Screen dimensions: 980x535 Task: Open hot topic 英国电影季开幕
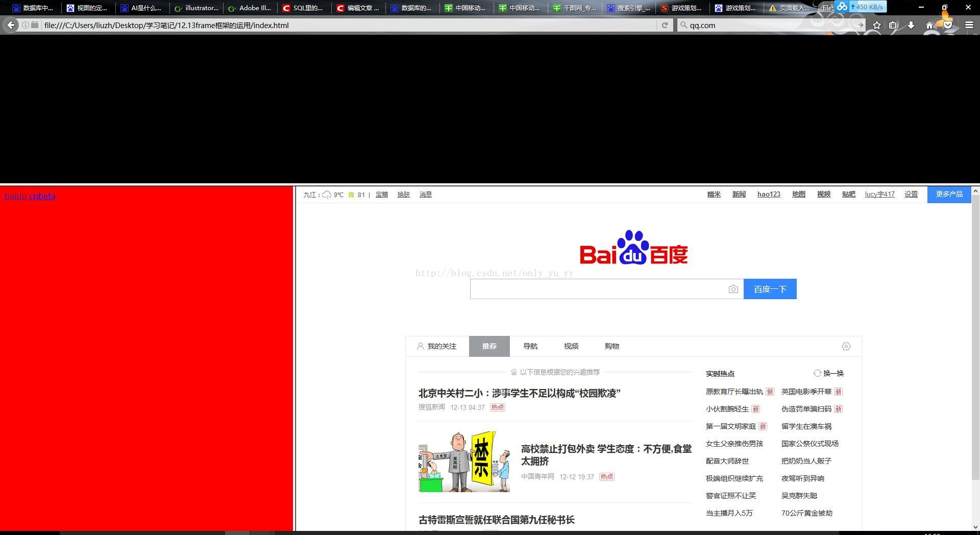coord(806,392)
